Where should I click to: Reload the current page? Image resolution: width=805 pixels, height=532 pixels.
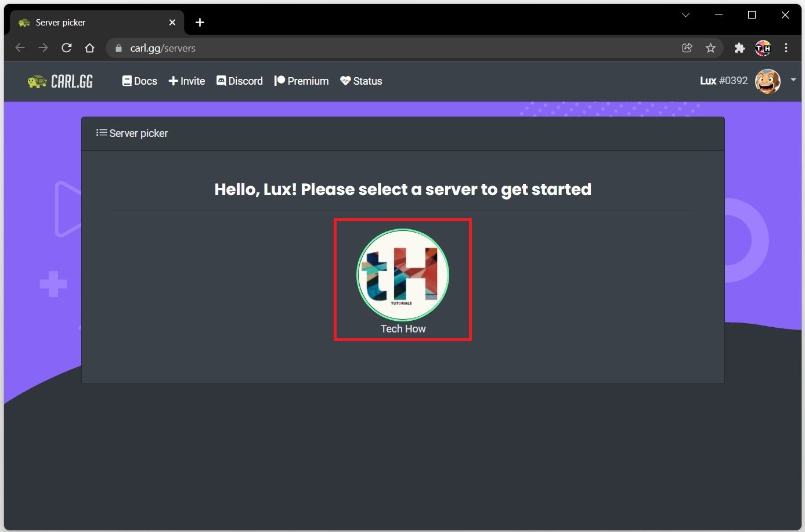(67, 48)
